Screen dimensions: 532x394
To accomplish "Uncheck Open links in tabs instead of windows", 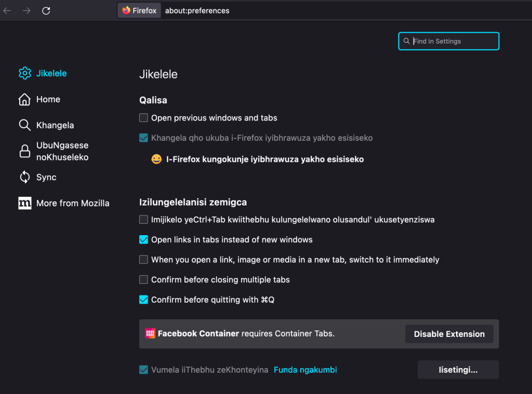I will [x=144, y=240].
